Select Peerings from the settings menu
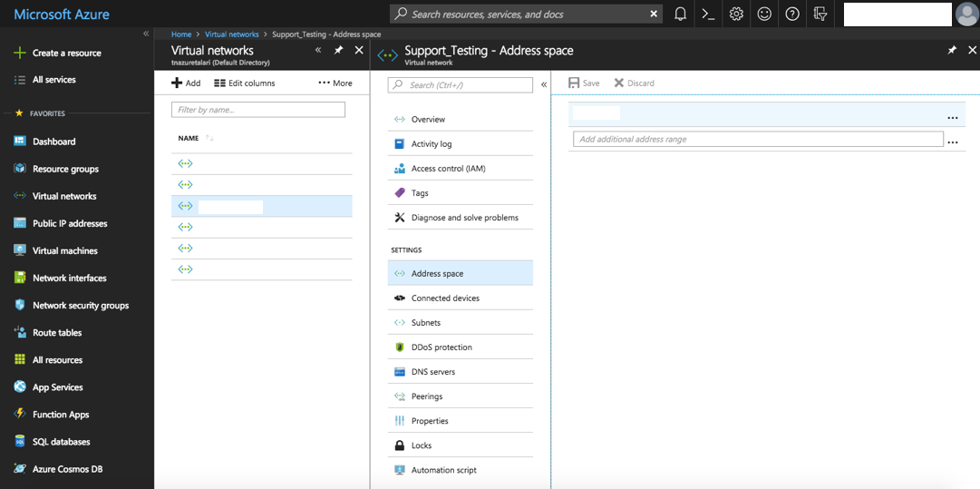Screen dimensions: 980x489 (426, 396)
